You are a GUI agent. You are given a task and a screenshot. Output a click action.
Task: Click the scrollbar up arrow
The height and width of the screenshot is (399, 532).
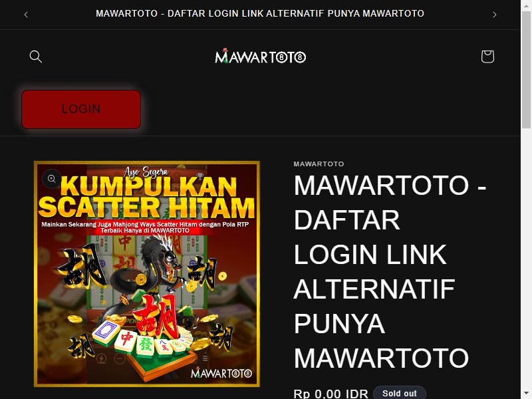coord(526,5)
